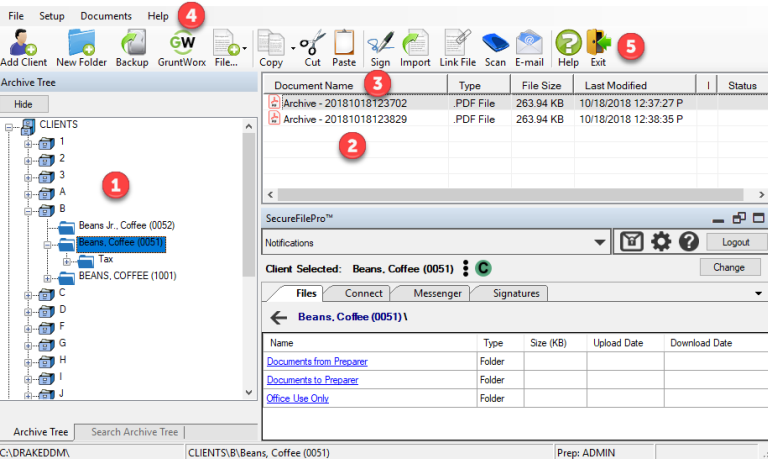The height and width of the screenshot is (459, 768).
Task: Open the GruntWorx tool
Action: pos(182,46)
